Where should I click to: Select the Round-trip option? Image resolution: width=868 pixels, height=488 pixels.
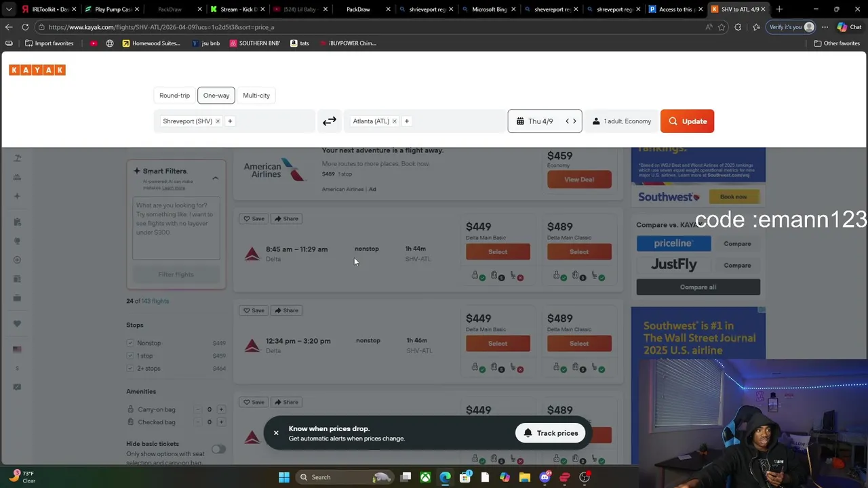tap(174, 96)
